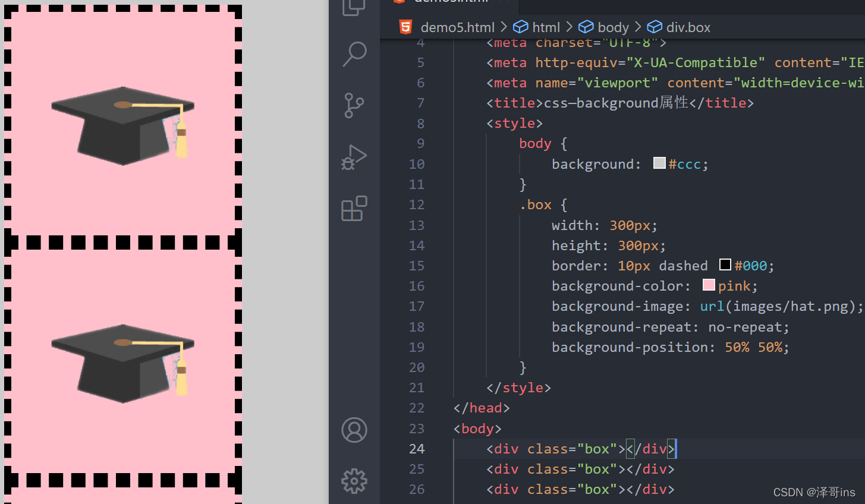This screenshot has height=504, width=865.
Task: Click the div.box element on line 25
Action: click(x=580, y=469)
